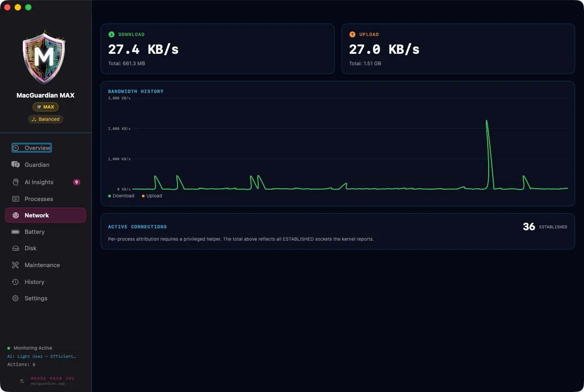Screen dimensions: 584x392
Task: Click the tallest spike in bandwidth graph
Action: (x=487, y=121)
